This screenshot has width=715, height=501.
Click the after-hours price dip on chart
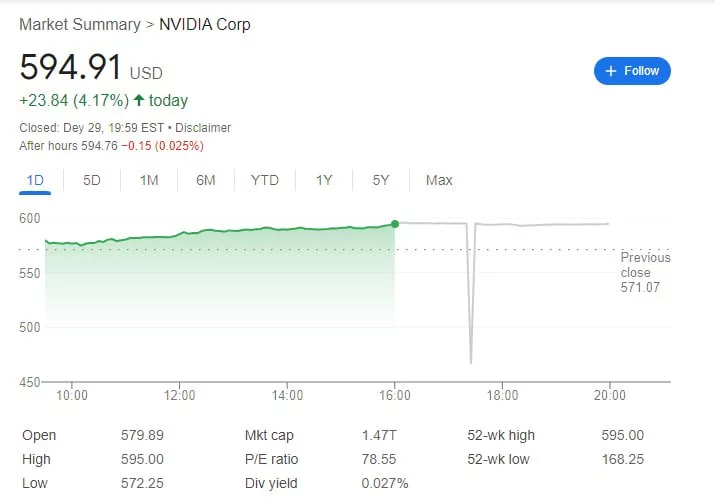(x=470, y=360)
